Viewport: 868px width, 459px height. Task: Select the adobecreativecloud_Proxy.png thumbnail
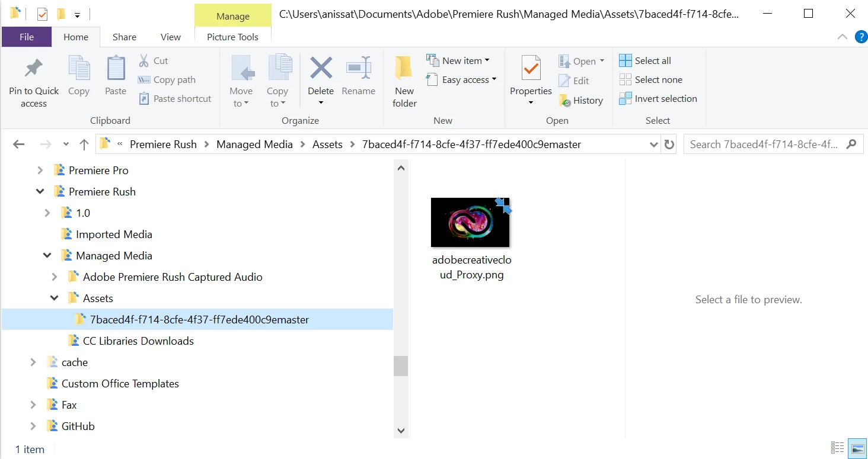coord(470,222)
